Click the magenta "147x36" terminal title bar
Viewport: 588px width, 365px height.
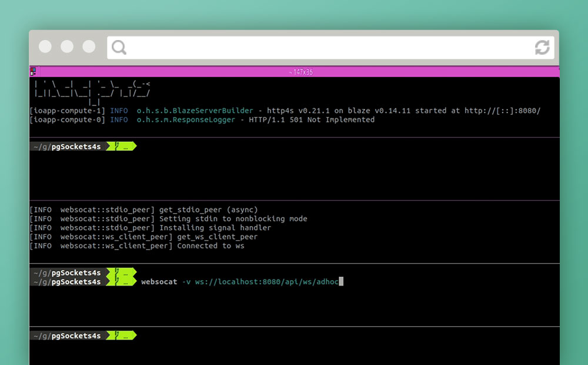click(x=300, y=72)
